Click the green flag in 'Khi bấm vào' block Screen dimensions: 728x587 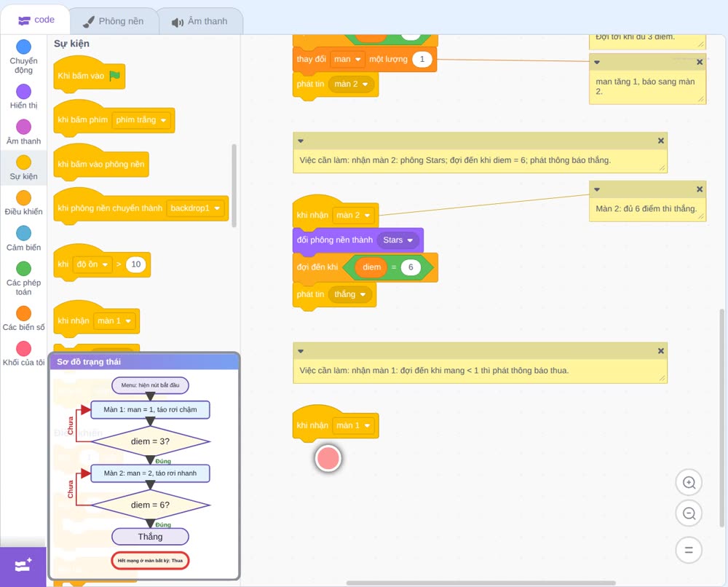115,76
